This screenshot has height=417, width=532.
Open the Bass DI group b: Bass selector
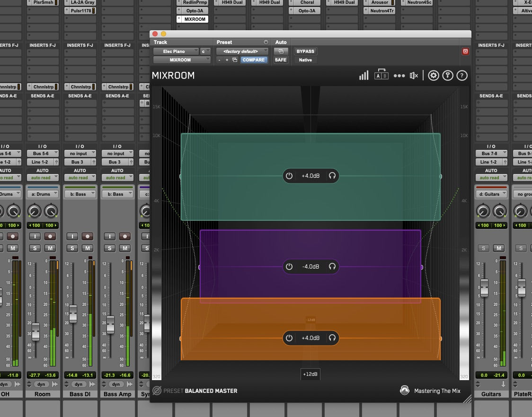pos(80,194)
